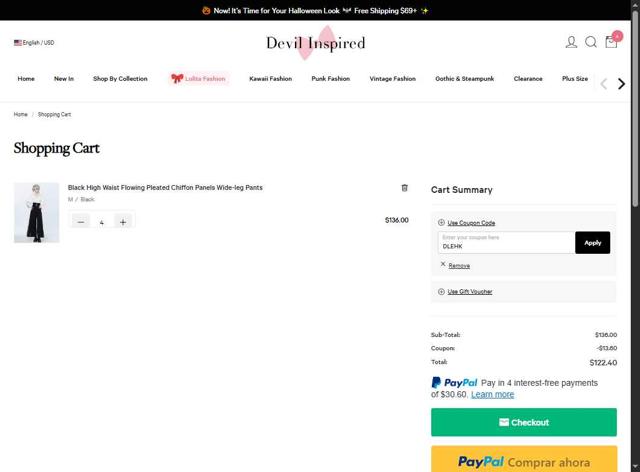Expand the Use Coupon Code section

point(471,223)
